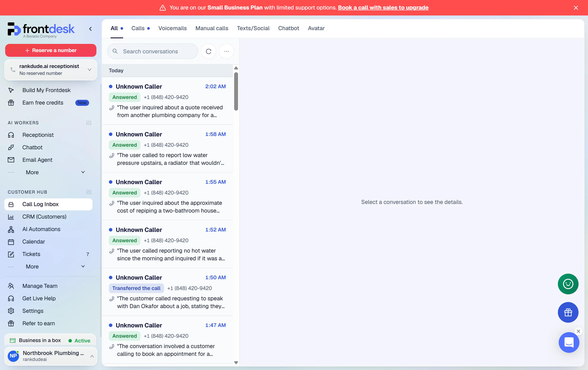
Task: Switch to the Voicemails tab
Action: [x=172, y=28]
